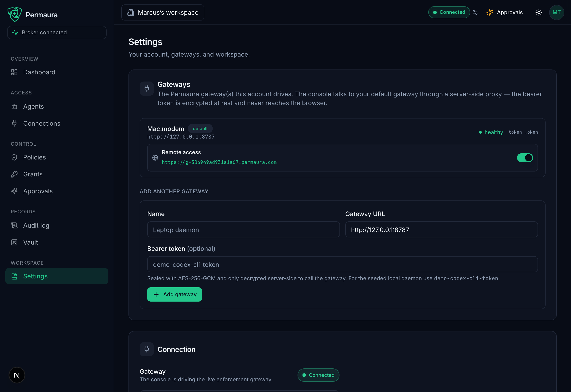The image size is (571, 392).
Task: Click the Connection section plug icon
Action: 147,349
